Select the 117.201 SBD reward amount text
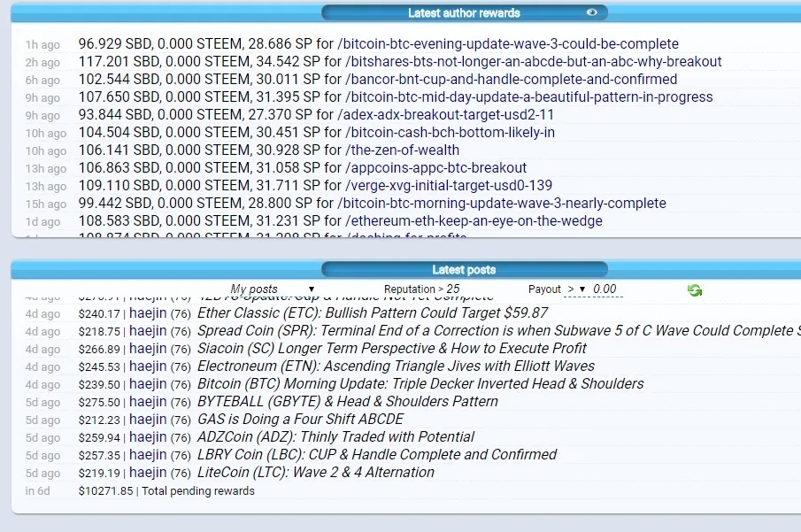The height and width of the screenshot is (532, 801). [x=119, y=62]
